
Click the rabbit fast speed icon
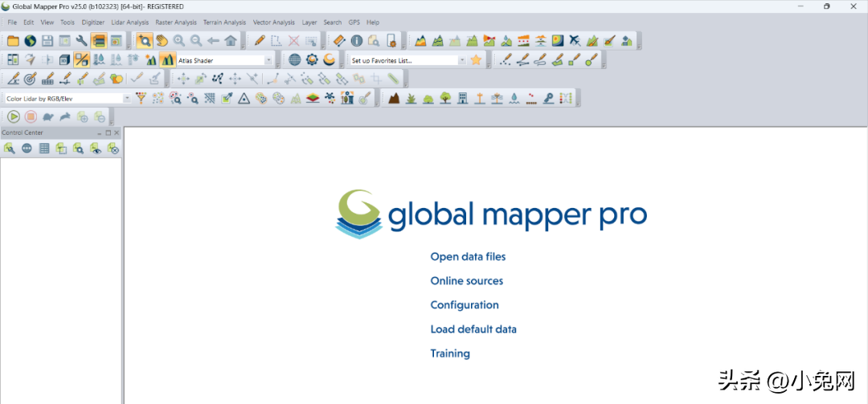point(65,116)
